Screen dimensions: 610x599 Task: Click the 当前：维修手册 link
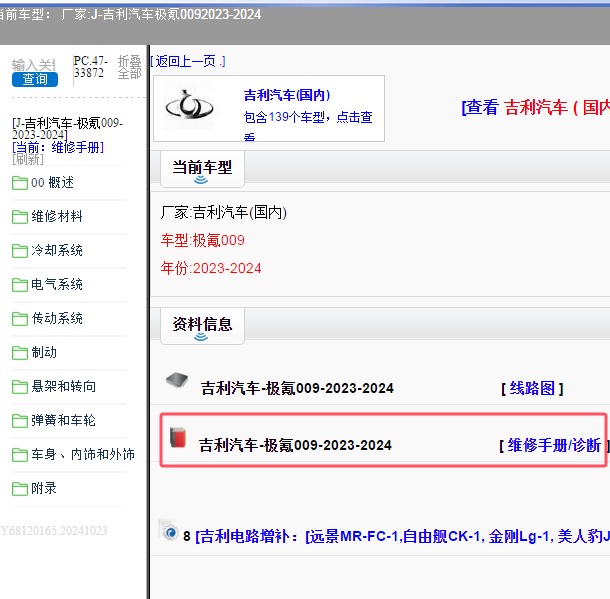point(58,147)
